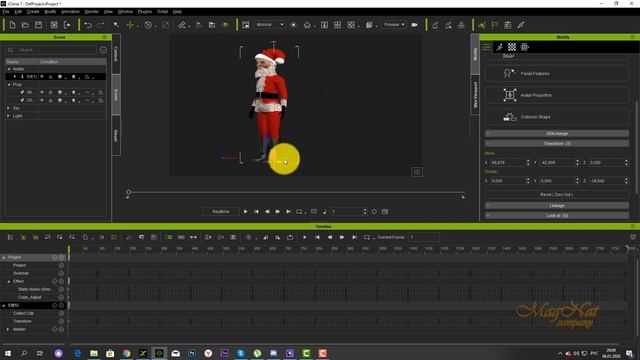Click Play in the viewport playback bar
Viewport: 640px width, 360px height.
point(245,211)
